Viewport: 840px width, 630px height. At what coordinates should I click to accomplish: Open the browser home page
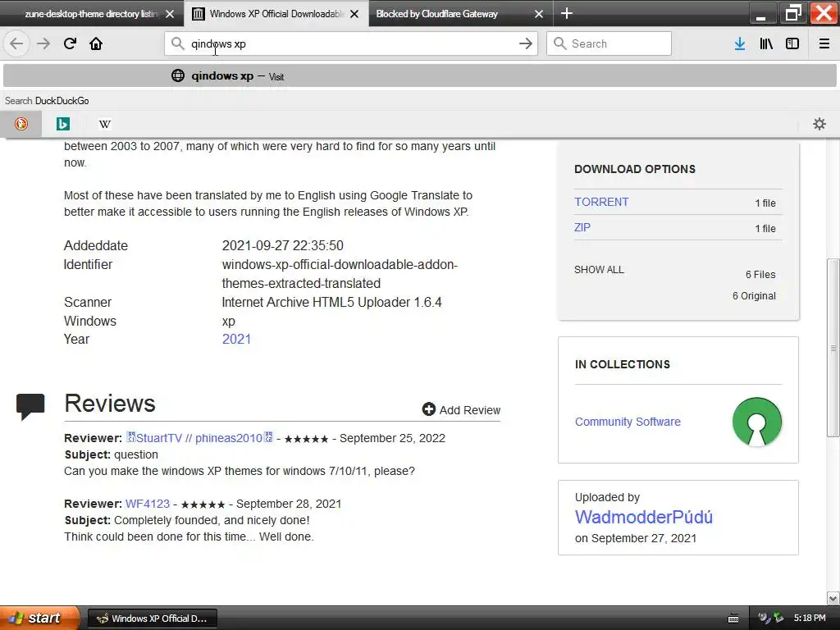96,43
